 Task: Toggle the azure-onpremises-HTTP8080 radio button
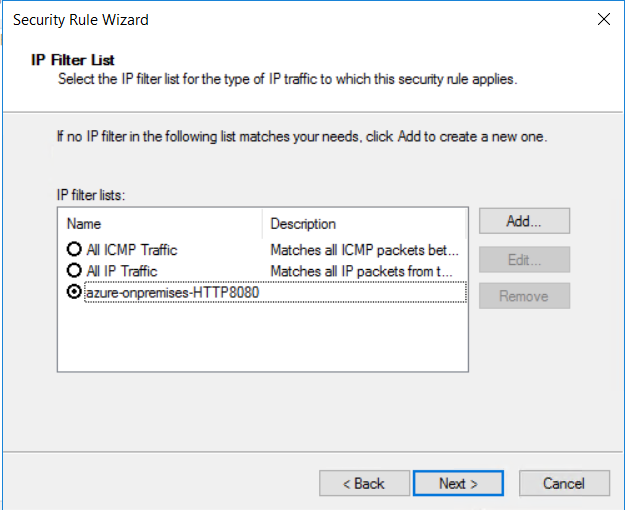tap(74, 292)
